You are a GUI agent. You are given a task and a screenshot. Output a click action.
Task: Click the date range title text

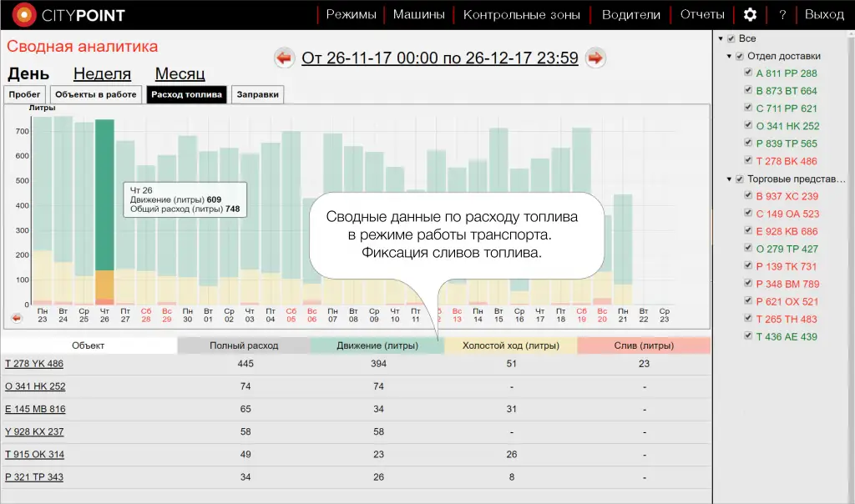(x=440, y=58)
